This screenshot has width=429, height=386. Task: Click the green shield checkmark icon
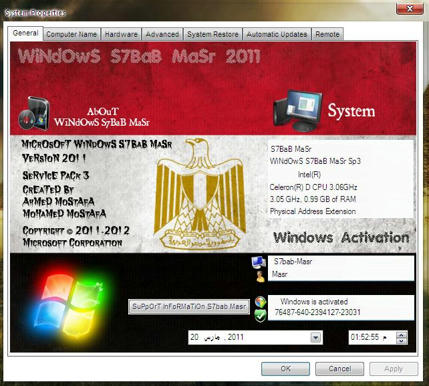tap(260, 315)
